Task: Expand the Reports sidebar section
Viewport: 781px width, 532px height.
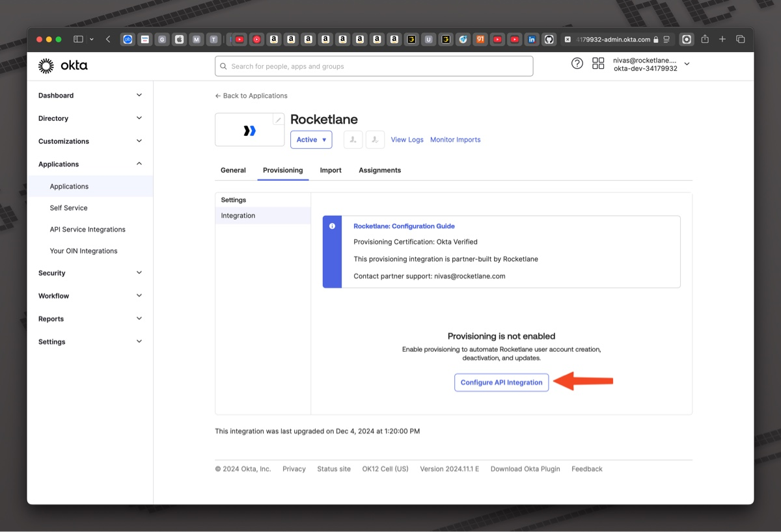Action: 90,319
